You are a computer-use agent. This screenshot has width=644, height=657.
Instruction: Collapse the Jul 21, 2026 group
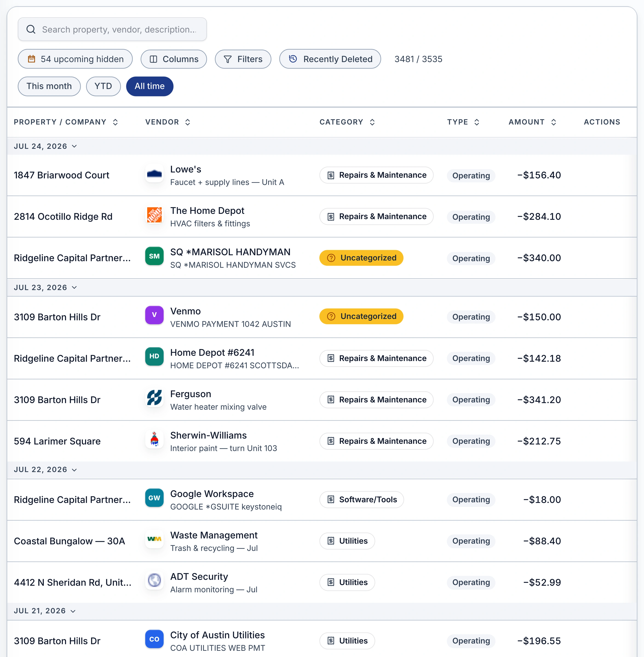pos(45,611)
